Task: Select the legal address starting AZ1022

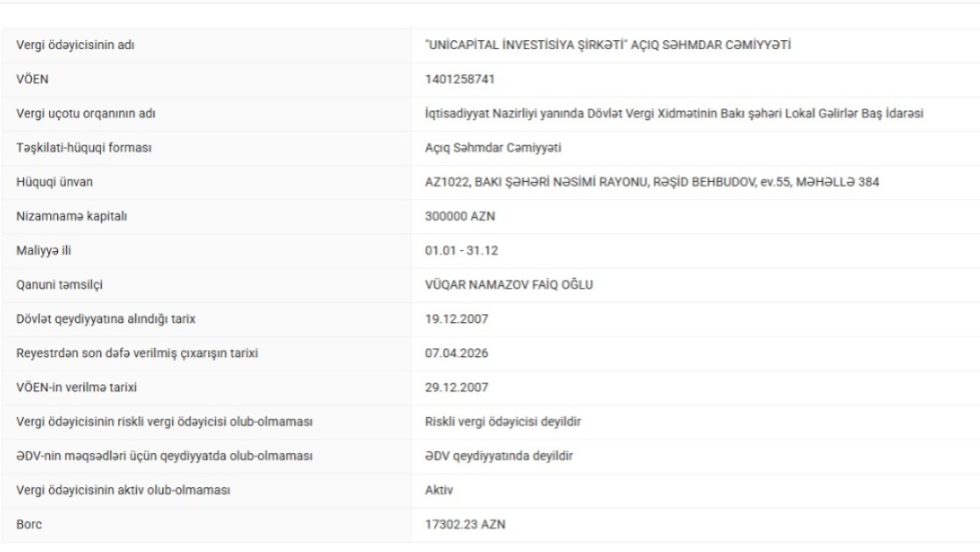Action: [x=652, y=183]
